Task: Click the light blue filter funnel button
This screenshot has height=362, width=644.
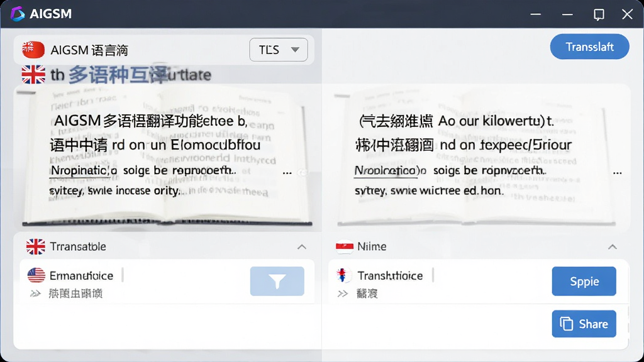Action: [277, 281]
